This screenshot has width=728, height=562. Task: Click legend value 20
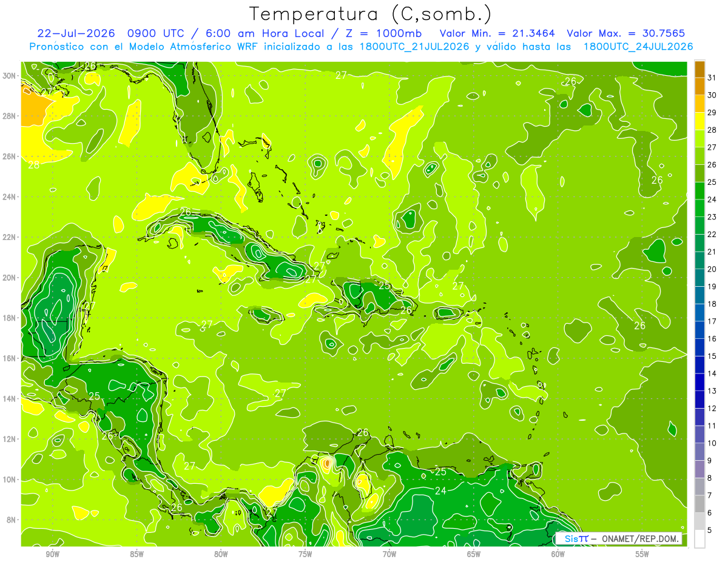click(712, 269)
